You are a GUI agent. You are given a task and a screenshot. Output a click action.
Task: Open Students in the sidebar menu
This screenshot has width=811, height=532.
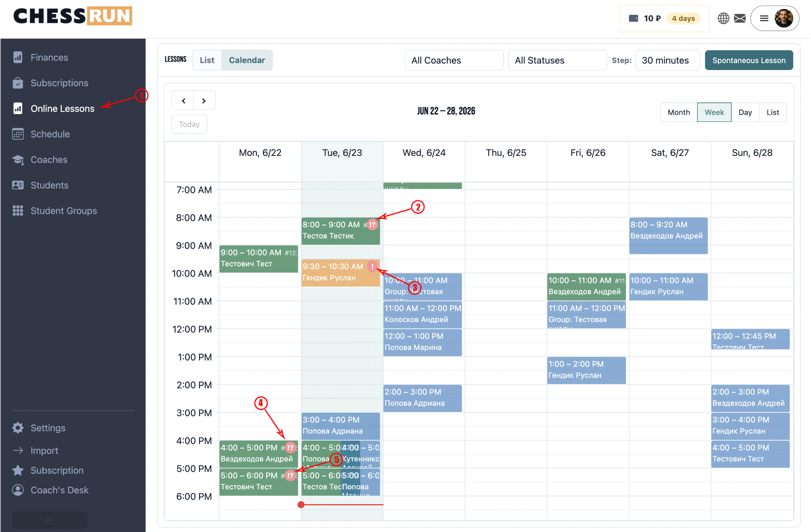[49, 185]
